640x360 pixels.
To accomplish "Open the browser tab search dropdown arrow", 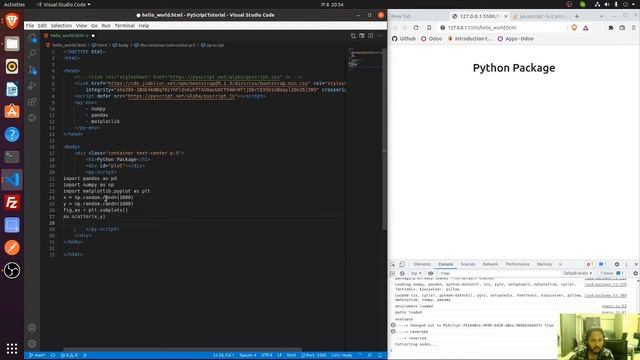I will (x=601, y=16).
